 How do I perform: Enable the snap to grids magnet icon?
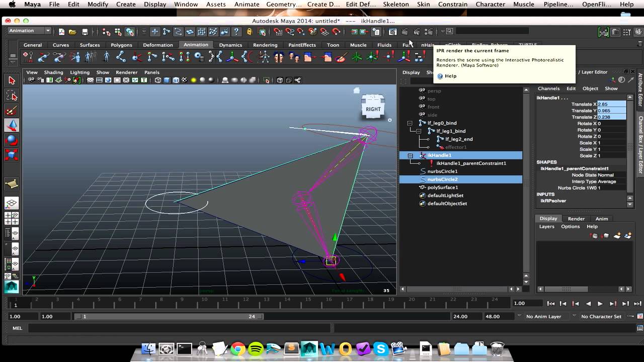pos(277,32)
